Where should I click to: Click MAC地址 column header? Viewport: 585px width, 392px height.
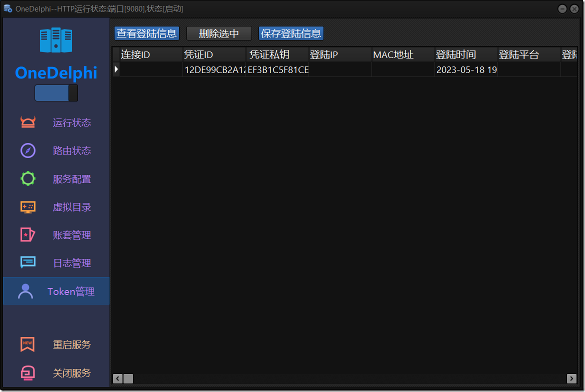click(x=403, y=54)
